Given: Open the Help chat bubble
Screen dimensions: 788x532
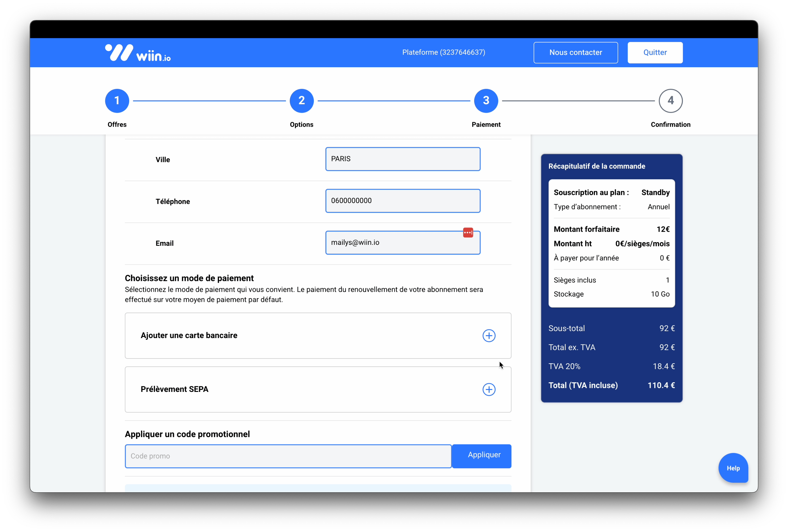Looking at the screenshot, I should (x=733, y=468).
